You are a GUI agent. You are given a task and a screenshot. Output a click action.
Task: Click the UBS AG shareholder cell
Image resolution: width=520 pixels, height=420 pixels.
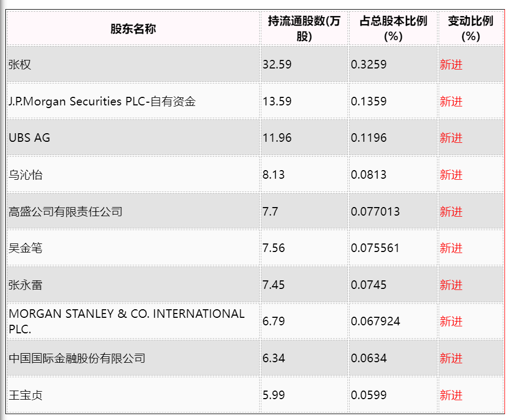(29, 138)
